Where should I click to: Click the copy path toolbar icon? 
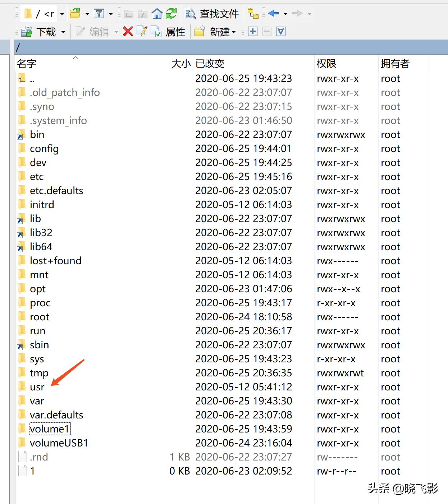click(253, 13)
